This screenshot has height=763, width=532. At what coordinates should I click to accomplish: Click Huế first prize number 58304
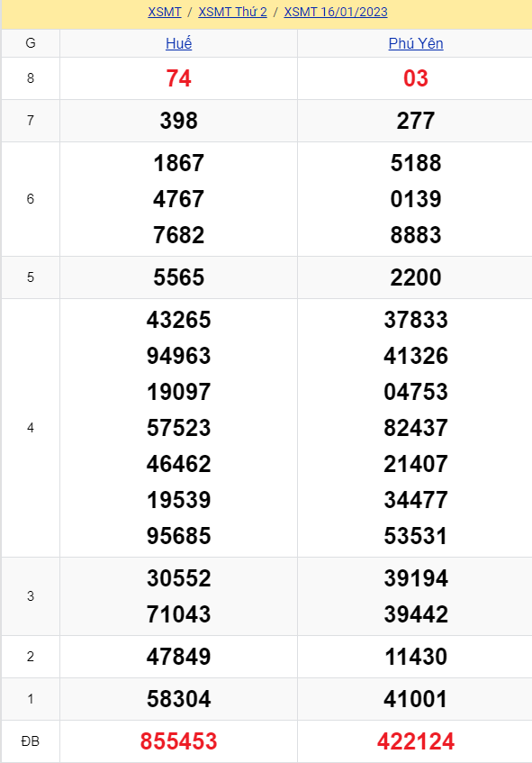pyautogui.click(x=178, y=699)
